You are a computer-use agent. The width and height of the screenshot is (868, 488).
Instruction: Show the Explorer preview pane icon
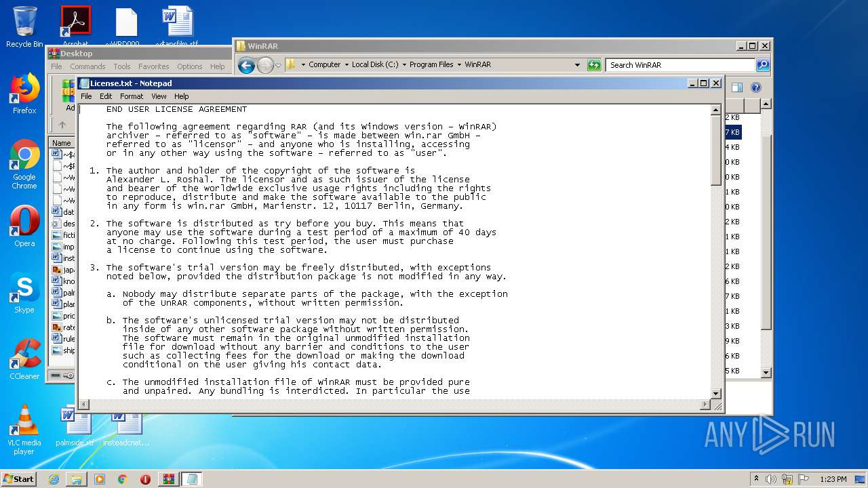[x=737, y=87]
